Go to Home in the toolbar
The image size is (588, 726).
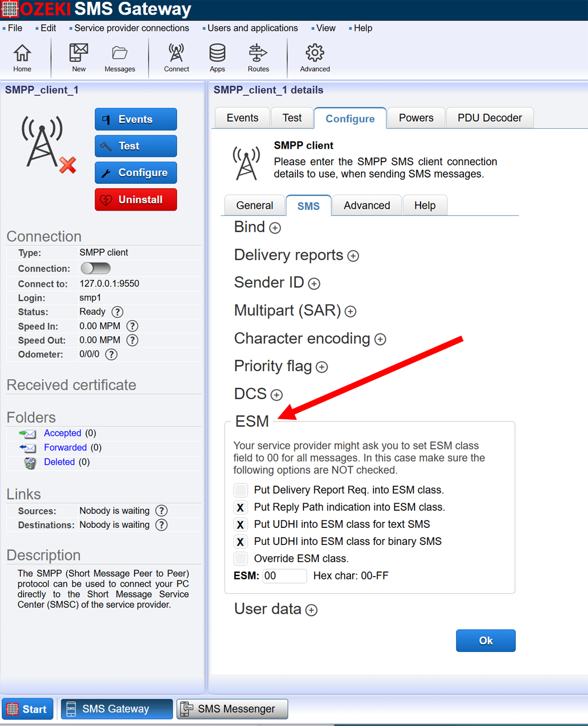pos(22,58)
